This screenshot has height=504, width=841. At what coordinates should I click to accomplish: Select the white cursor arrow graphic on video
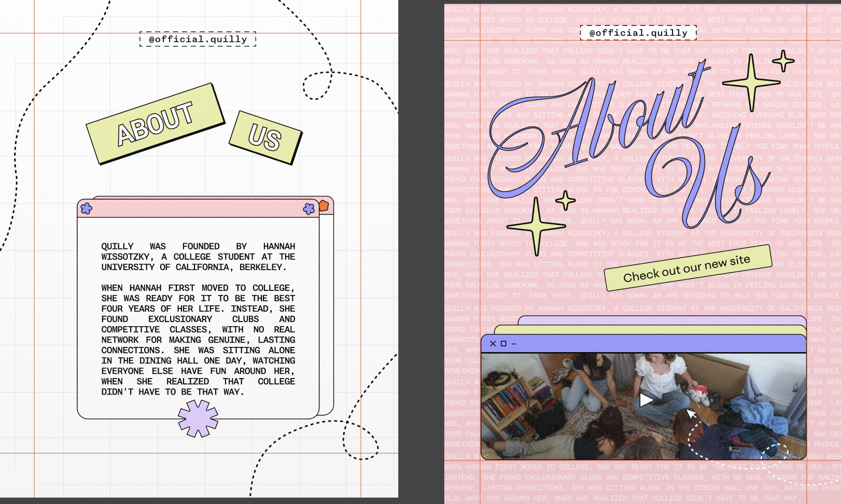click(x=692, y=414)
